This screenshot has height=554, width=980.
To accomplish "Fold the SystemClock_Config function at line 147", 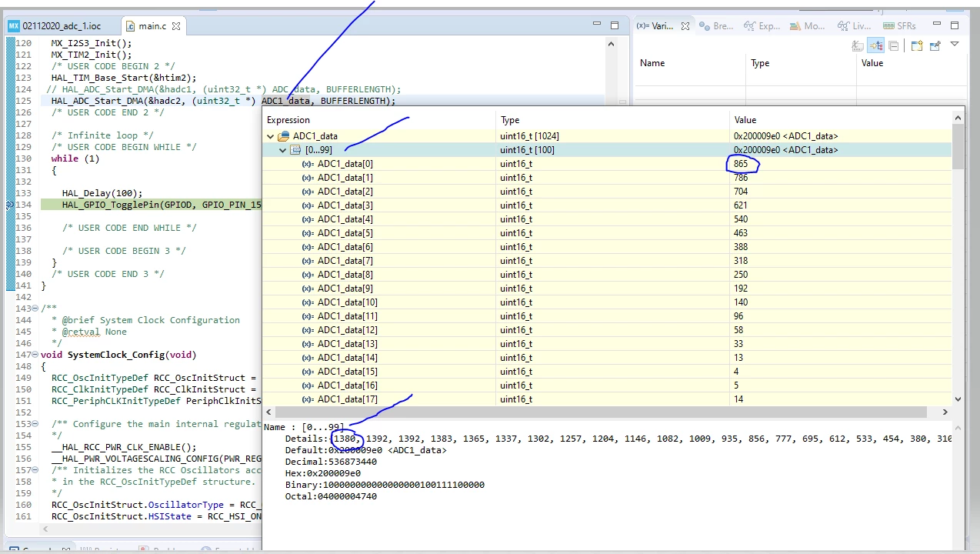I will tap(36, 355).
